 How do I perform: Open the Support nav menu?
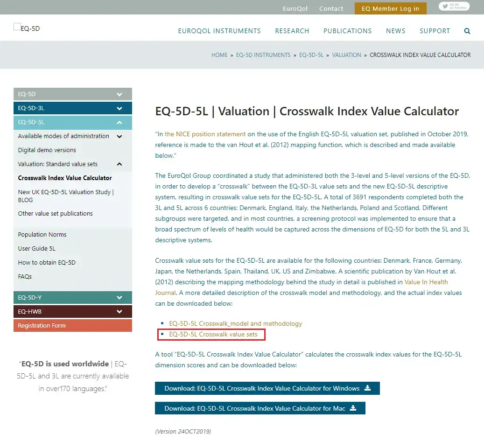click(435, 31)
